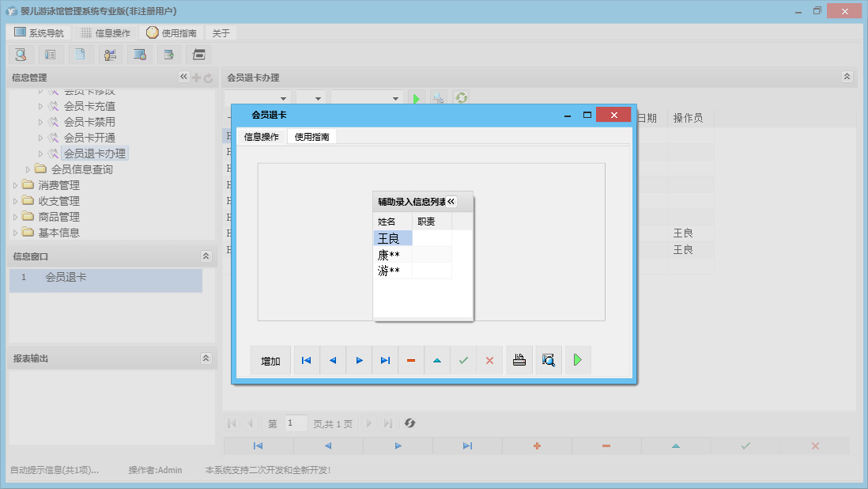Select 会员卡充值 in the tree
Image resolution: width=868 pixels, height=489 pixels.
(x=89, y=106)
